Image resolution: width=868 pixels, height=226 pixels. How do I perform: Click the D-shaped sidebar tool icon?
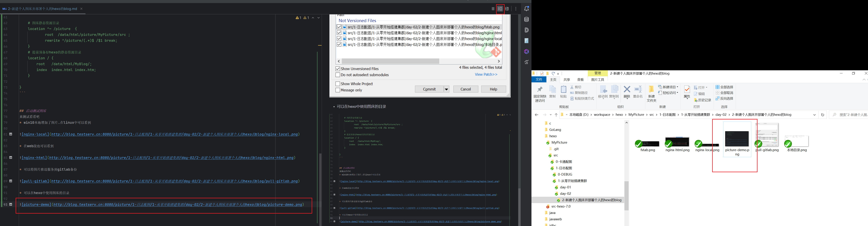(x=526, y=30)
